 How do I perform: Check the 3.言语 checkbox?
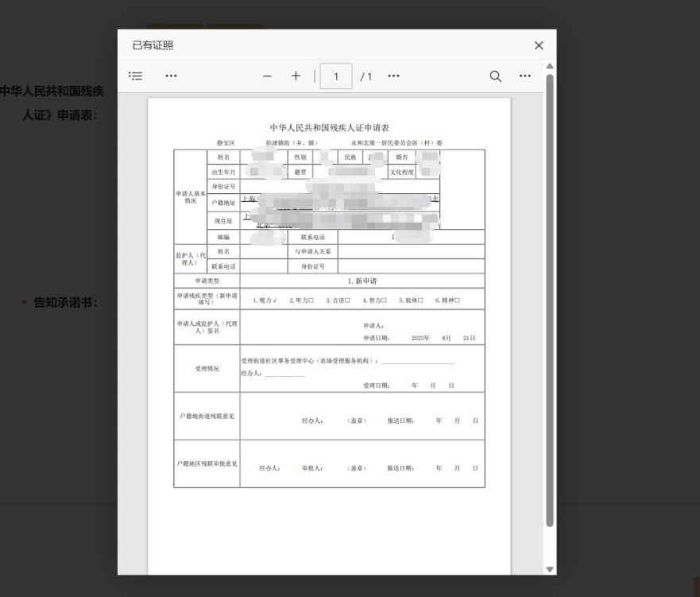point(347,300)
